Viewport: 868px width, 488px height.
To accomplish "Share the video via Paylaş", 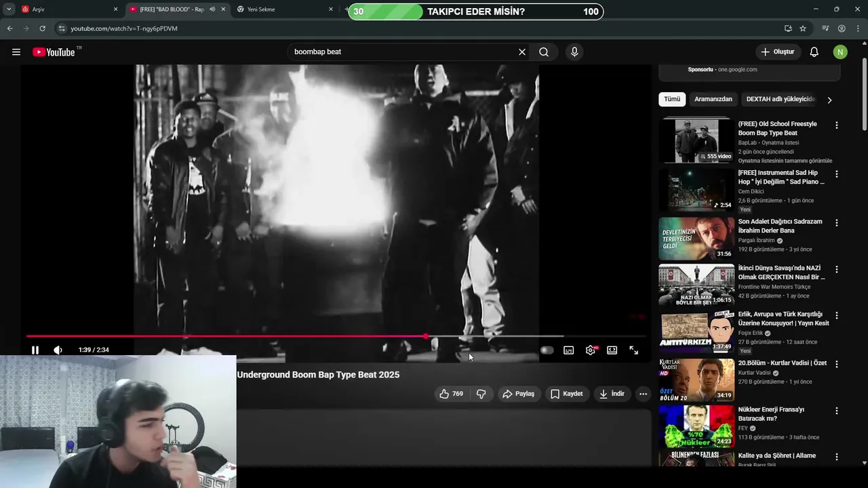I will (519, 394).
